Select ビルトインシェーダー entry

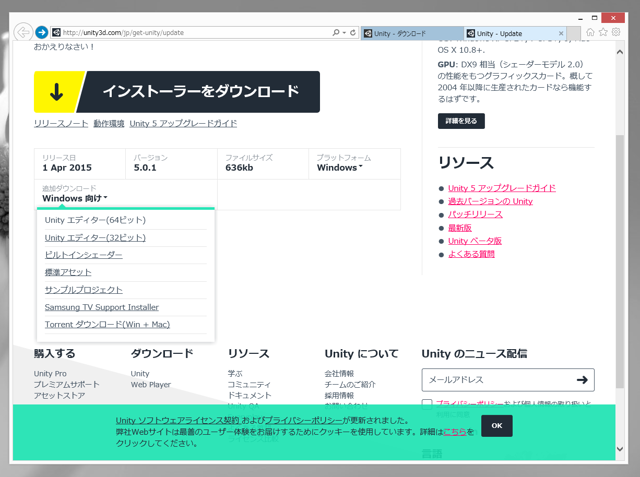coord(84,255)
